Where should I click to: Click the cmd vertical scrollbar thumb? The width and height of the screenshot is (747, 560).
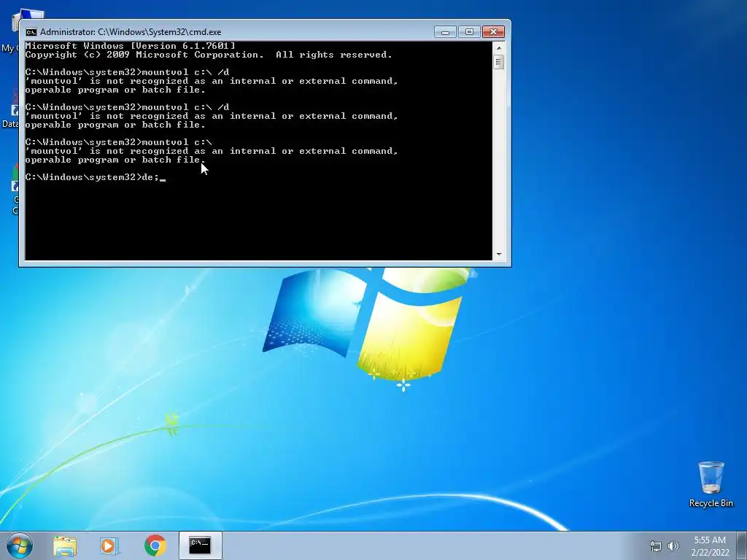click(x=499, y=62)
